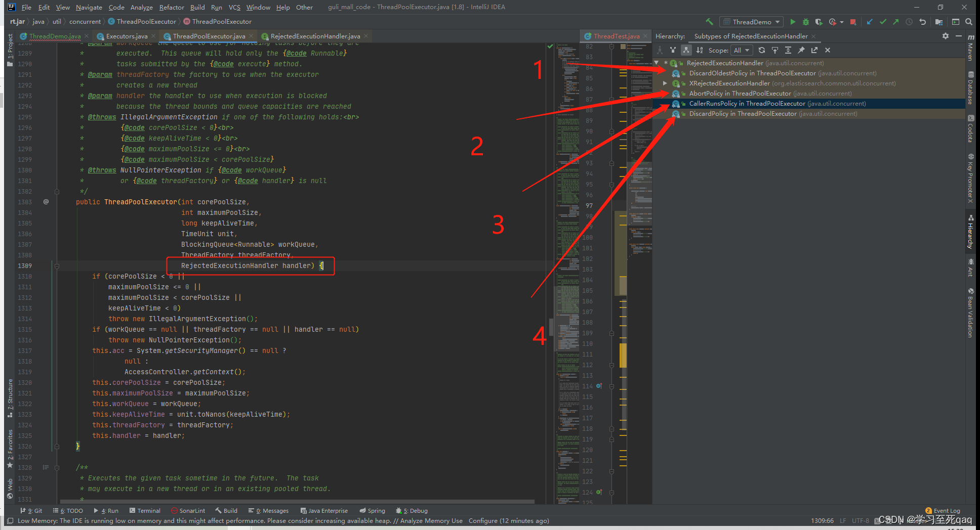This screenshot has width=980, height=530.
Task: Open Hierarchy panel settings gear
Action: pos(946,36)
